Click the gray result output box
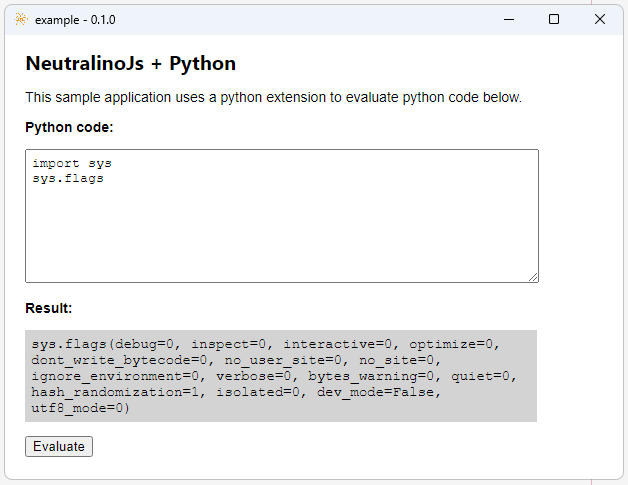The height and width of the screenshot is (485, 628). (x=281, y=376)
